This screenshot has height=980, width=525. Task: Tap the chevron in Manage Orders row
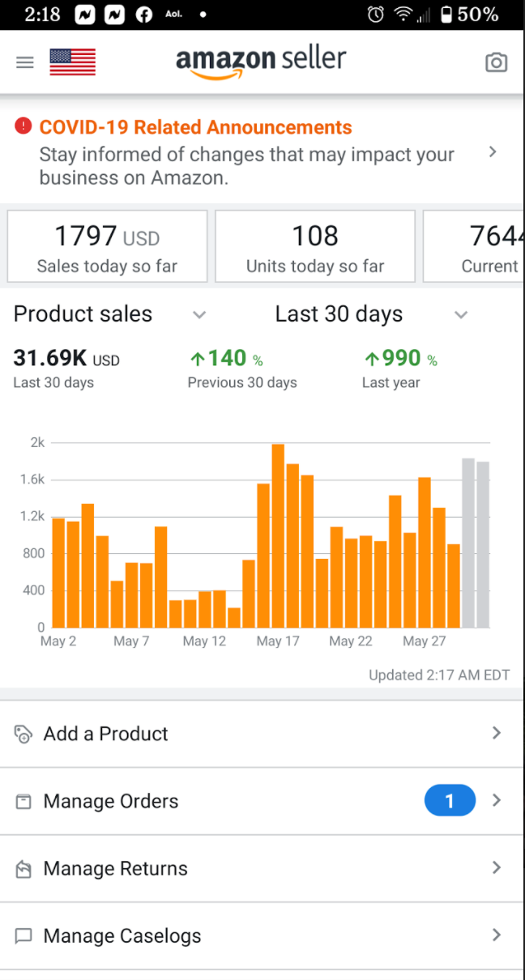497,800
